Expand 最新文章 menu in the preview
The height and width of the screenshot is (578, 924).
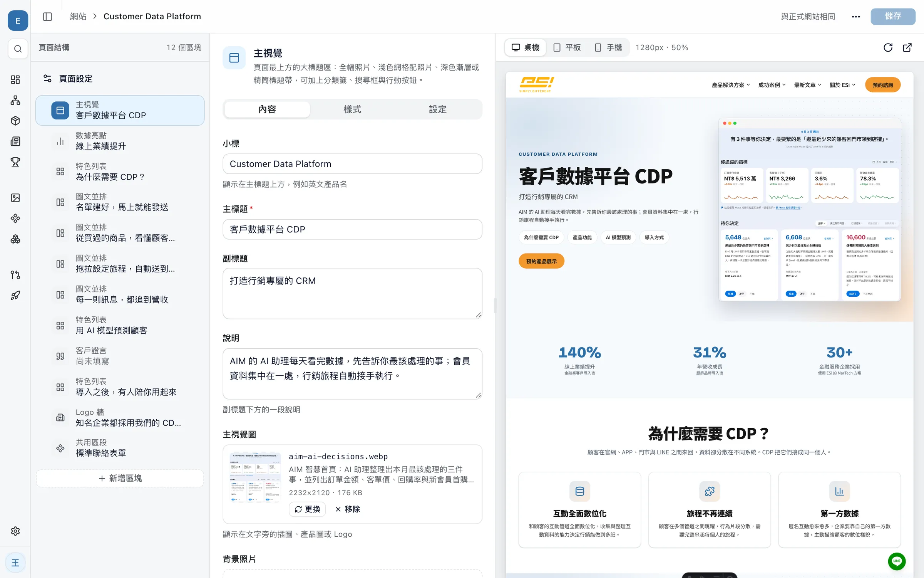[807, 85]
